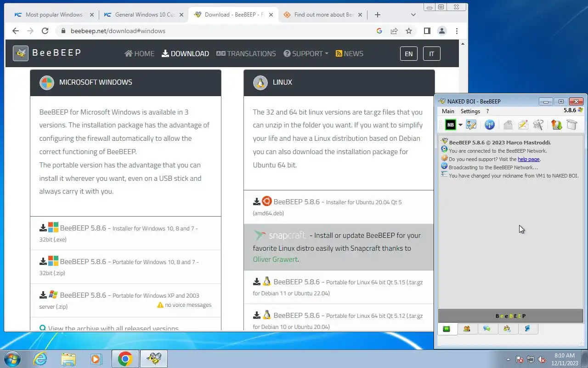This screenshot has height=368, width=588.
Task: Switch to the users tab in BeeBEEP
Action: pos(467,329)
